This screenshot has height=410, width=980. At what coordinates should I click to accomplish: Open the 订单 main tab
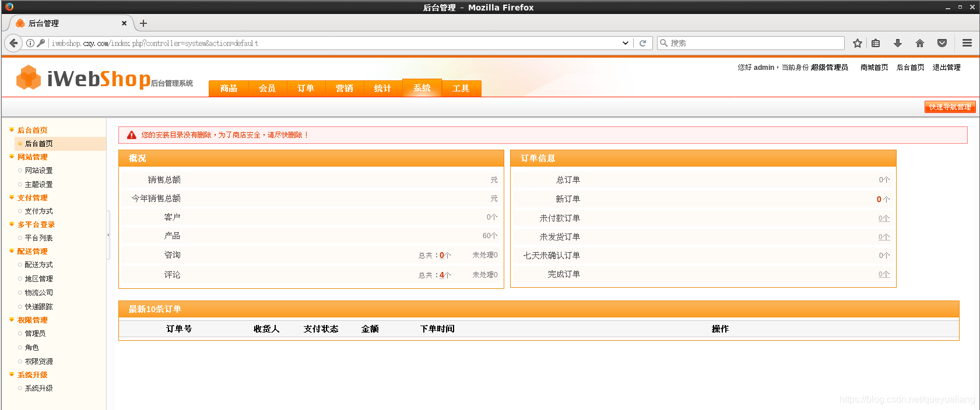click(305, 89)
